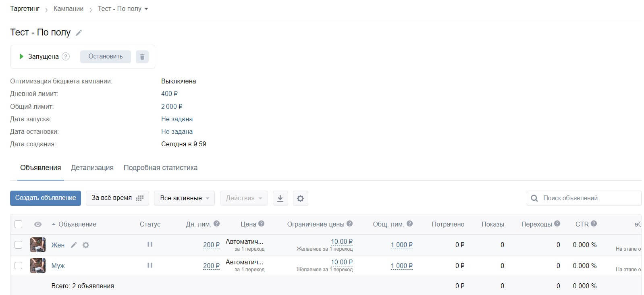Edit the Муж ad price limit 10.00 ₽
Screen dimensions: 644x295
342,262
